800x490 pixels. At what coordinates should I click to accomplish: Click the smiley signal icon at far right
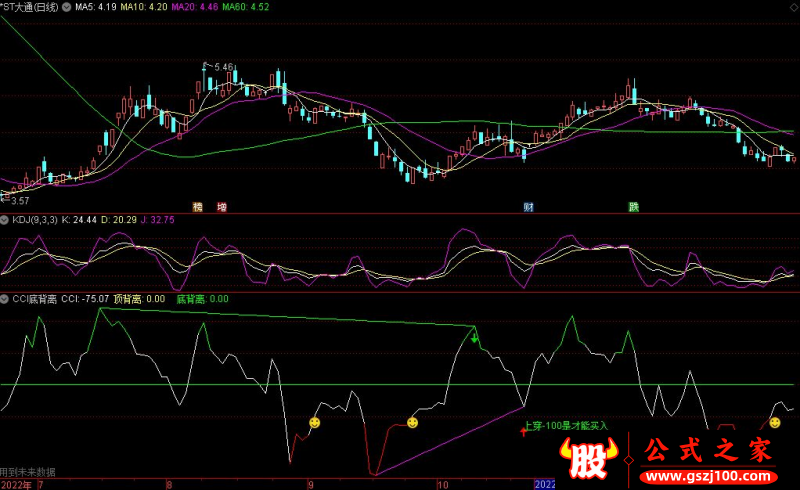point(775,423)
